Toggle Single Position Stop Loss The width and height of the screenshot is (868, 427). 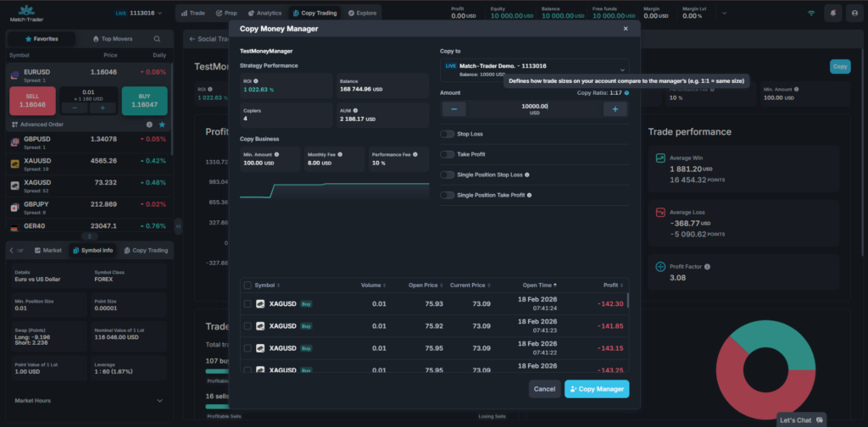click(447, 175)
